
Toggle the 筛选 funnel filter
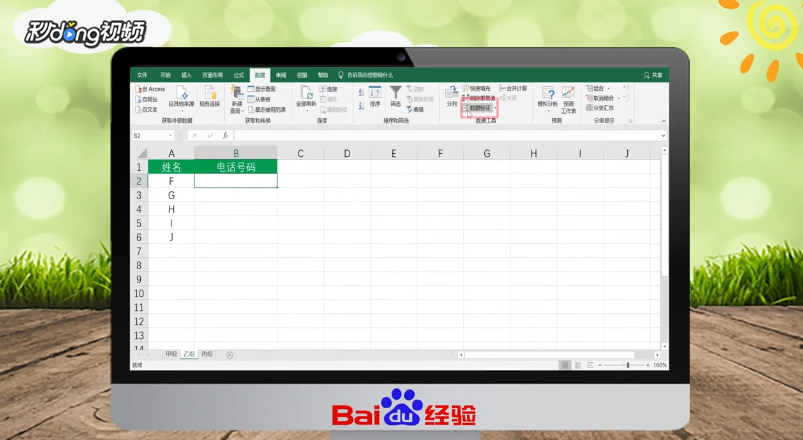click(x=395, y=97)
